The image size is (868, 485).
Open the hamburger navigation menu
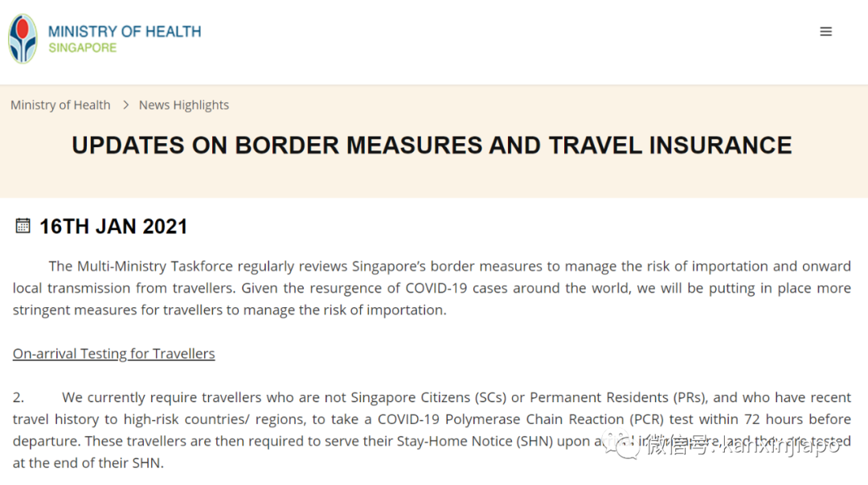point(825,32)
